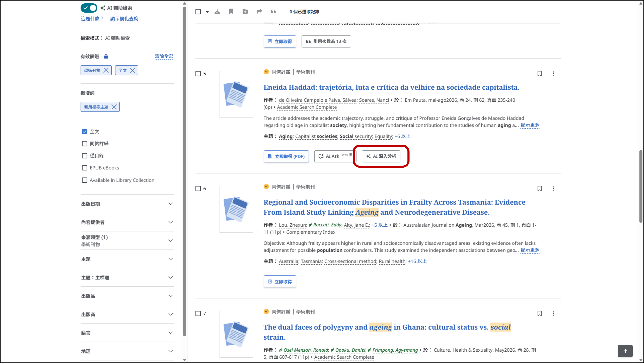The image size is (644, 363).
Task: Click 顯示更多 in result 6 abstract
Action: (530, 250)
